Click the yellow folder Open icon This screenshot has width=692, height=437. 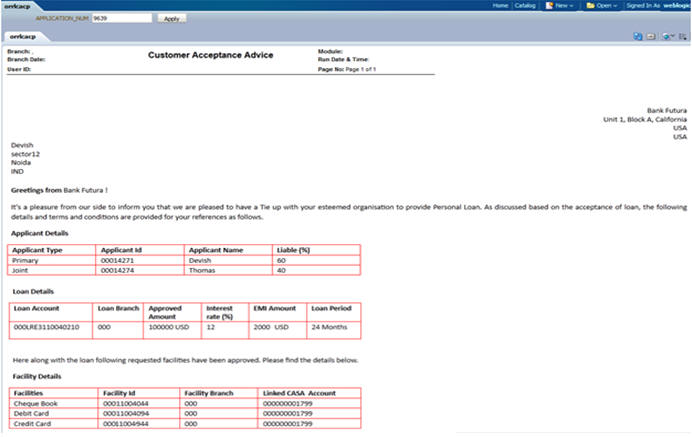pos(590,6)
